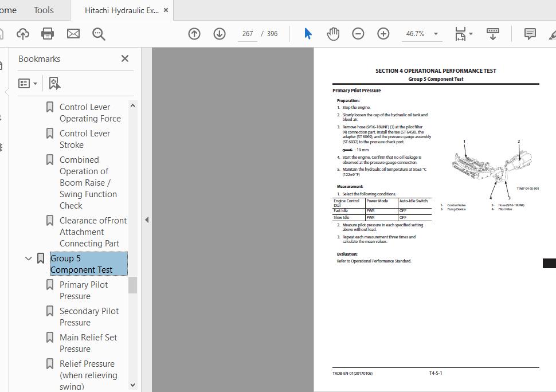
Task: Collapse Group 5 Component Test chevron
Action: tap(28, 258)
